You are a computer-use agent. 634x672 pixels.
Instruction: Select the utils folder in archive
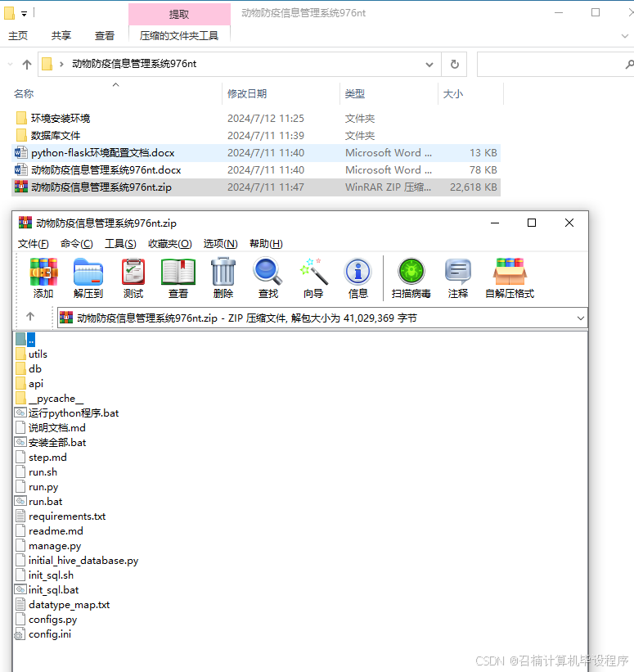click(32, 354)
